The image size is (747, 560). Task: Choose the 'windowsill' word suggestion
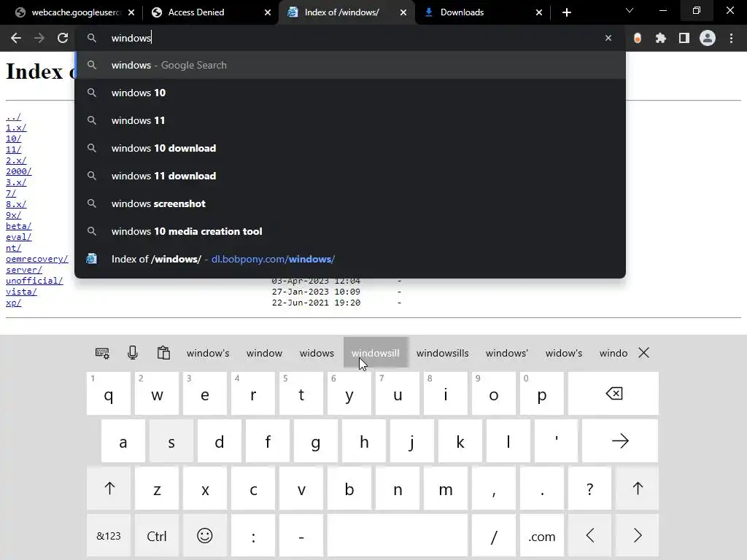(x=376, y=354)
